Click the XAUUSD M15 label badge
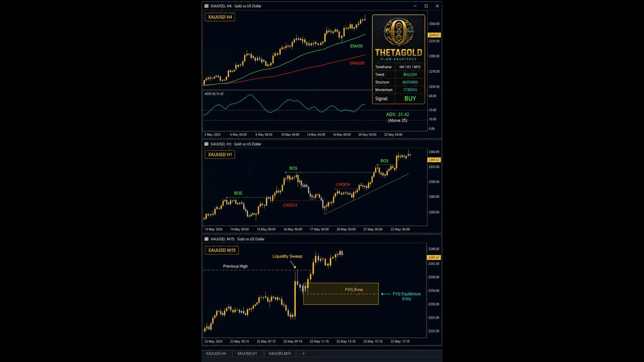The image size is (644, 362). (x=222, y=250)
